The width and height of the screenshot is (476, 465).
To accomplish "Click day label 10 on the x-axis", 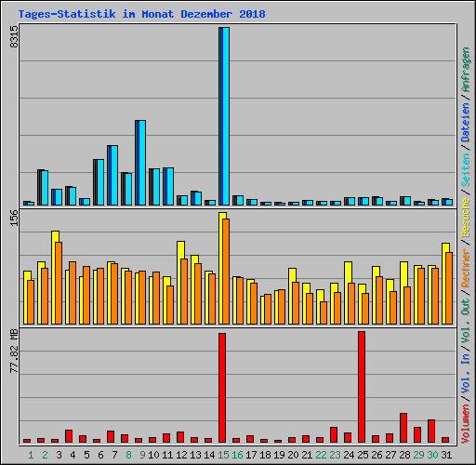I will pos(153,455).
